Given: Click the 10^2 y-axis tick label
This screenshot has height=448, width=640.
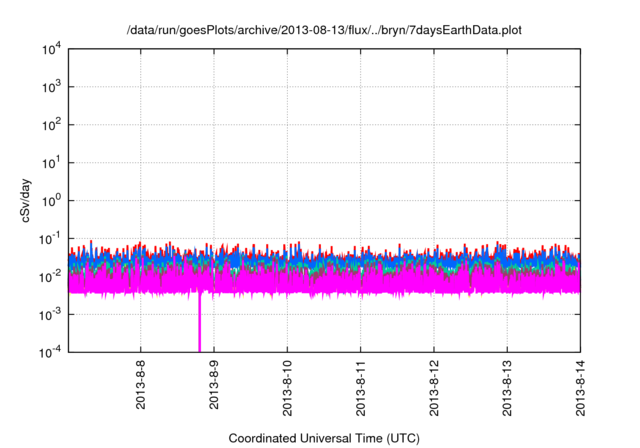Looking at the screenshot, I should pyautogui.click(x=51, y=125).
